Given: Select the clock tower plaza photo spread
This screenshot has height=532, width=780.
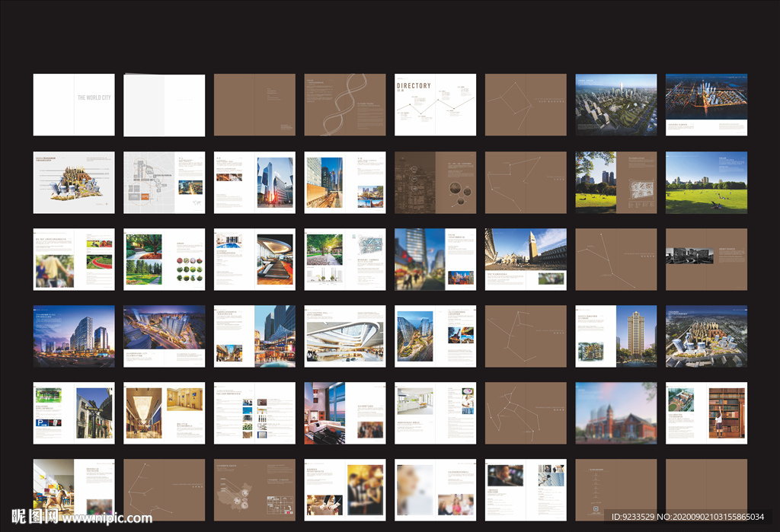Looking at the screenshot, I should coord(526,260).
